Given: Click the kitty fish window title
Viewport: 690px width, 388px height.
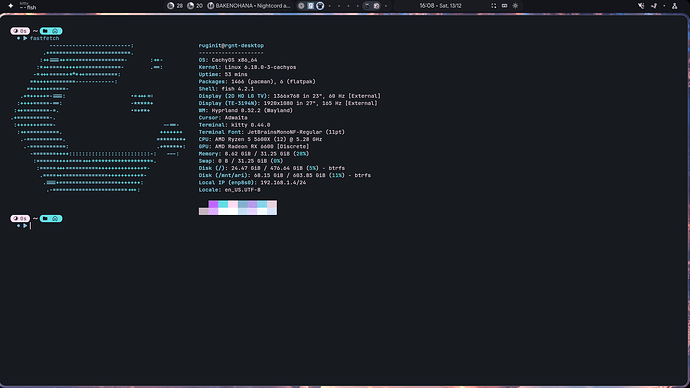Looking at the screenshot, I should coord(28,6).
